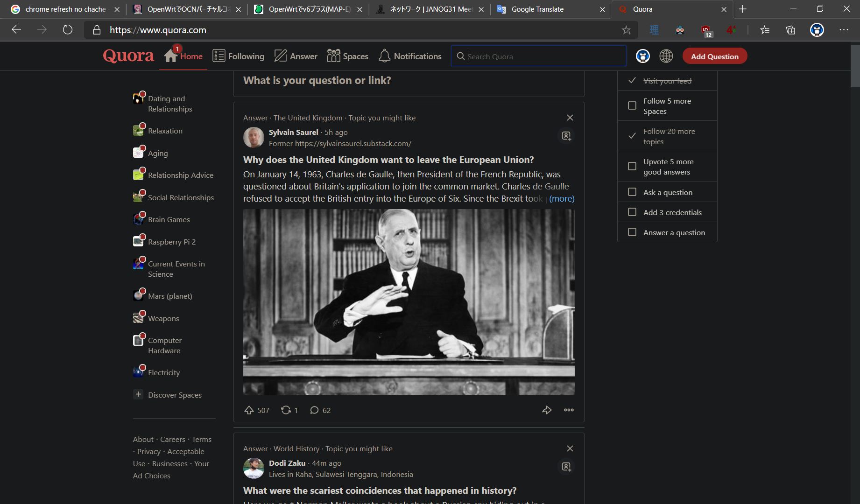Check Add 3 credentials task
Screen dimensions: 860x504
point(632,212)
